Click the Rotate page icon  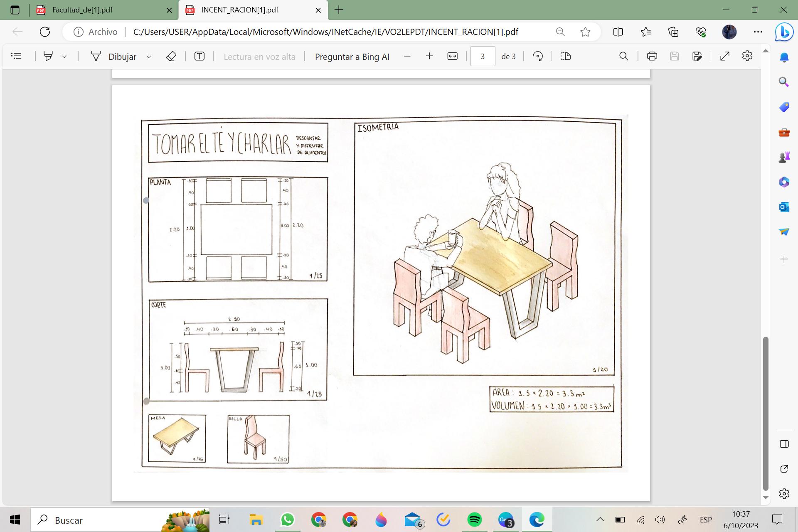click(x=538, y=56)
